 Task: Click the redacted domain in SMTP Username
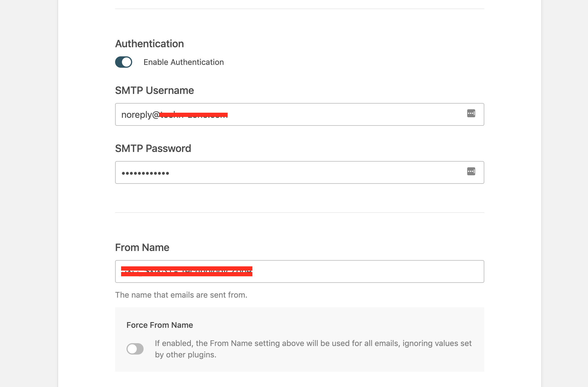tap(194, 115)
